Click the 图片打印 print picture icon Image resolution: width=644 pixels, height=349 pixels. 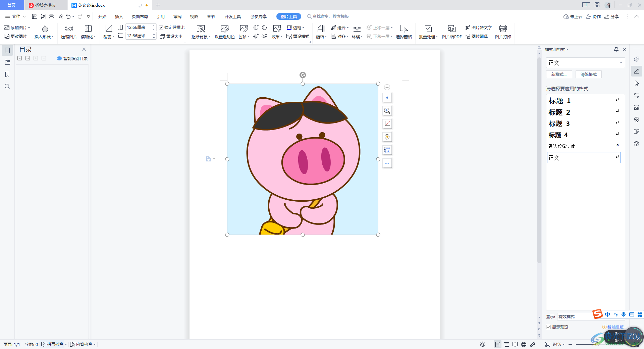tap(503, 29)
